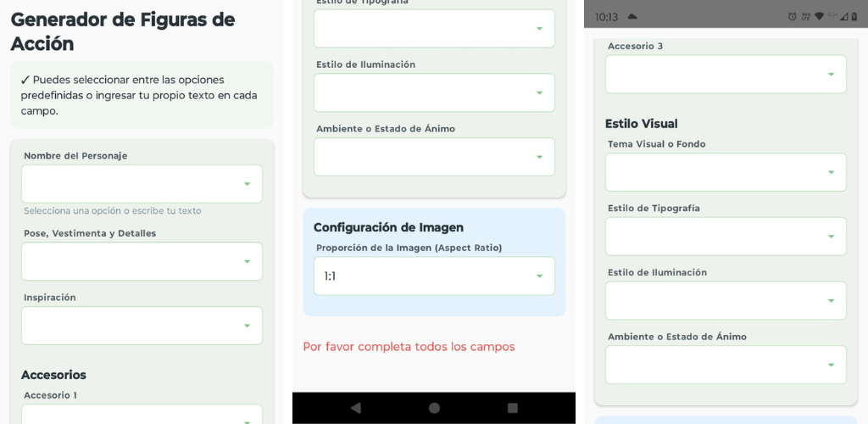This screenshot has height=424, width=868.
Task: Click the 'Configuración de Imagen' heading
Action: 388,227
